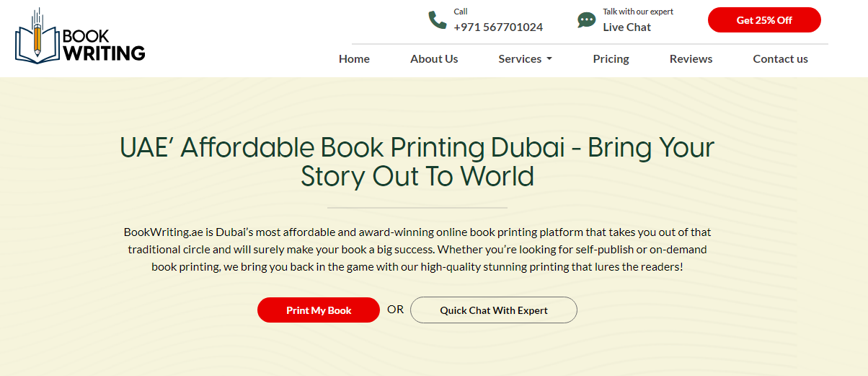Viewport: 868px width, 376px height.
Task: Click the Book Writing logo
Action: click(80, 37)
